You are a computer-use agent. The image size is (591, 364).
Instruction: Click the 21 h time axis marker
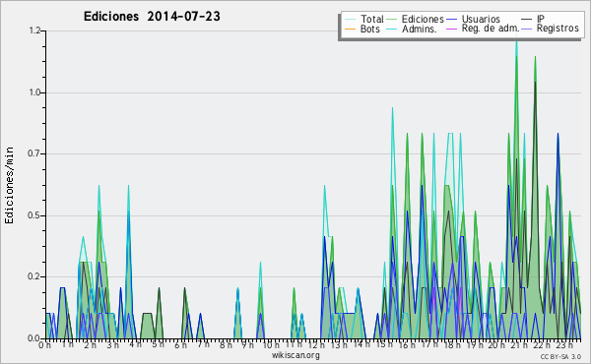tap(519, 344)
